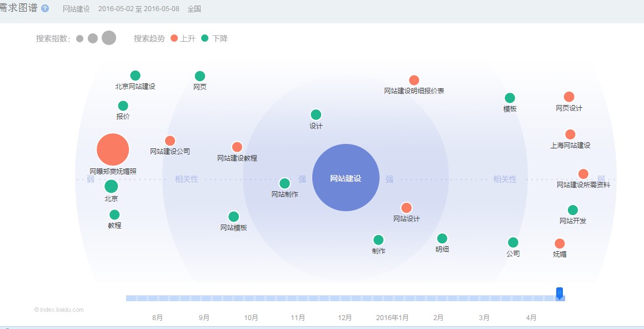Click the 网站模板 green dot
The image size is (644, 329).
click(233, 217)
